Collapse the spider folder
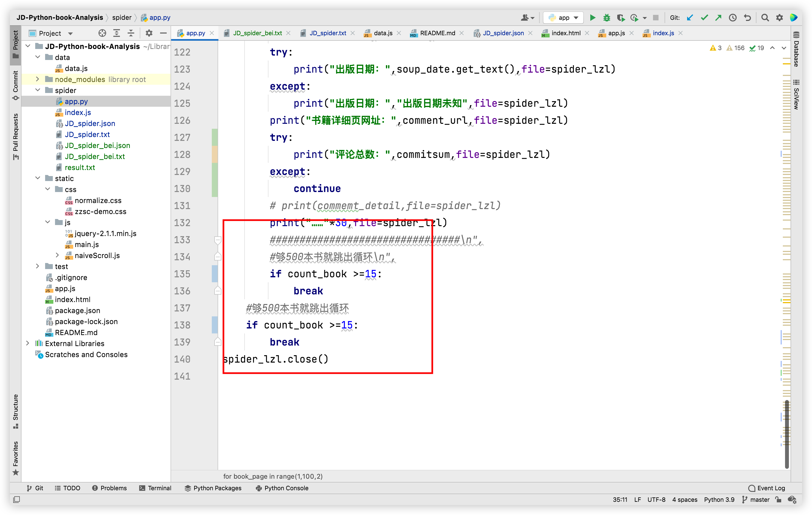 (x=38, y=90)
